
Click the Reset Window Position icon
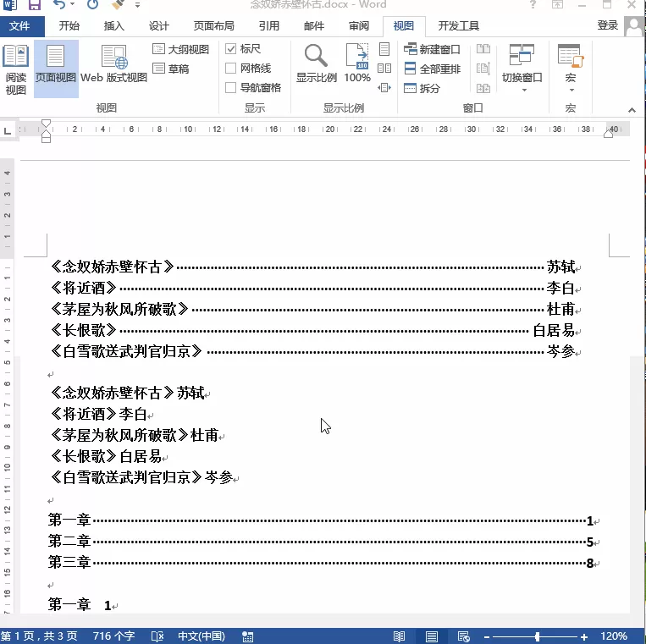point(483,88)
